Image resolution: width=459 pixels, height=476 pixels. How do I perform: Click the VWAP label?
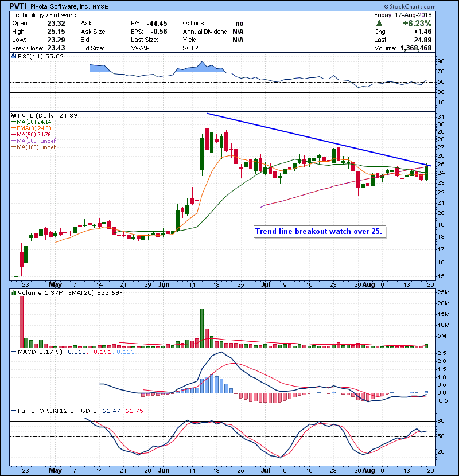click(141, 48)
